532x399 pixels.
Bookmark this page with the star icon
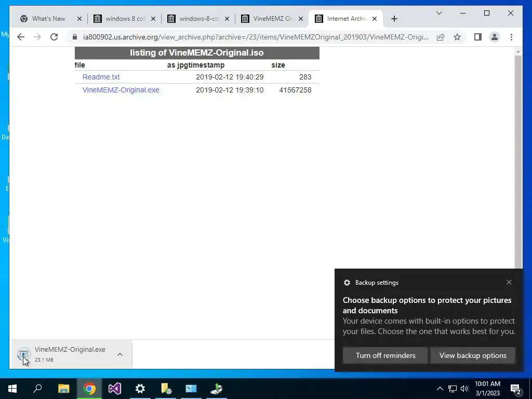tap(457, 37)
